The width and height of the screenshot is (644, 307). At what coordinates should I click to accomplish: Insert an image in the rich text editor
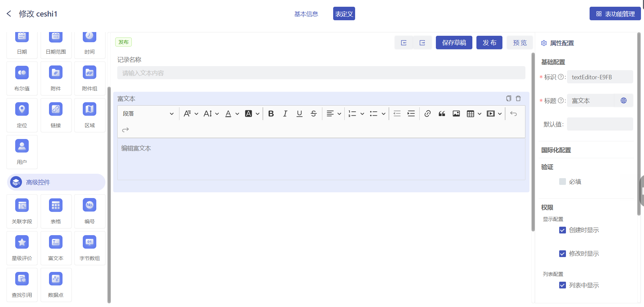click(x=456, y=114)
